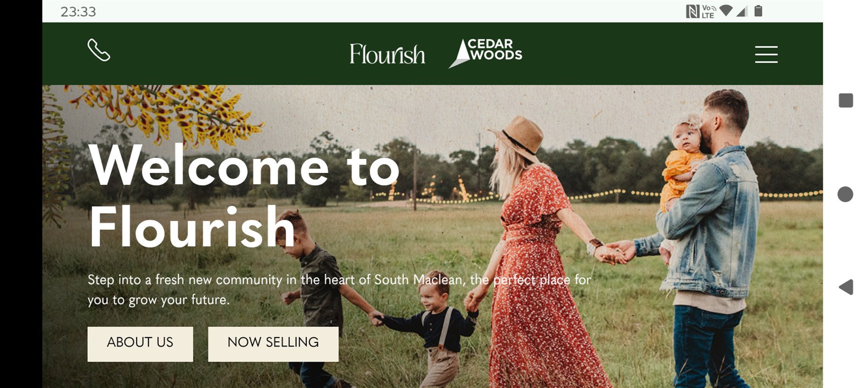The height and width of the screenshot is (388, 868).
Task: Tap the phone call icon in header
Action: 99,50
